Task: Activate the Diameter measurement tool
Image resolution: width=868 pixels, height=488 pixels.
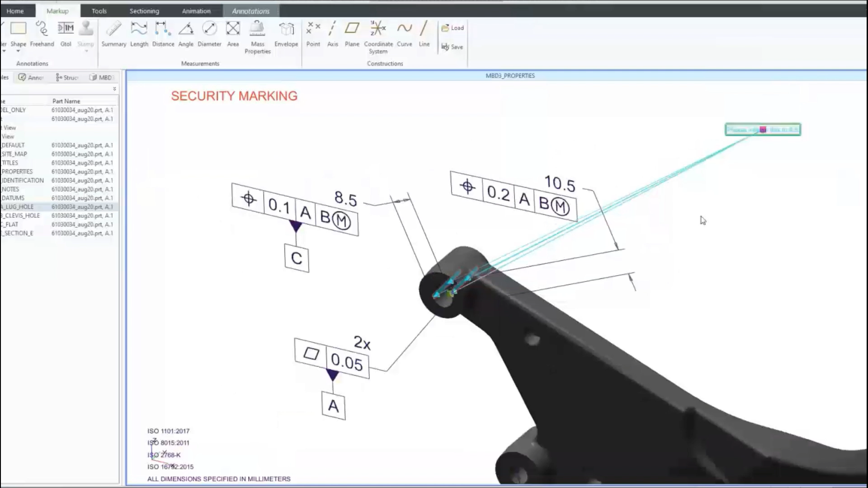Action: pos(209,34)
